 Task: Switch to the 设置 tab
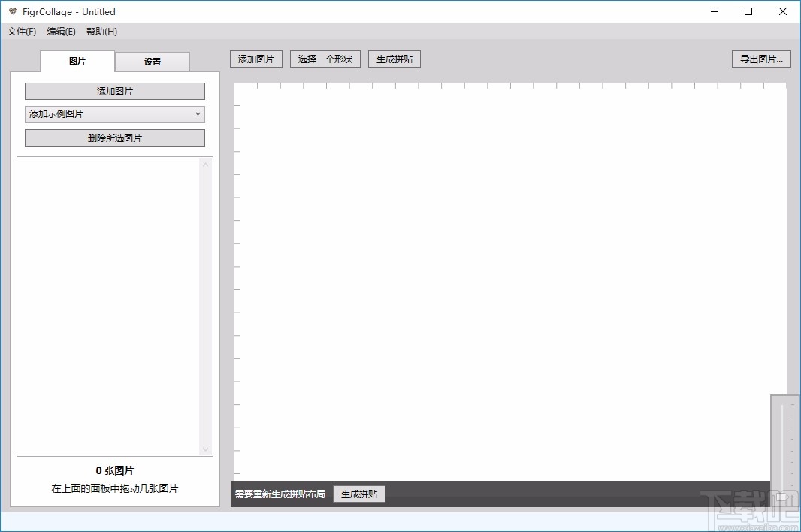[x=153, y=62]
